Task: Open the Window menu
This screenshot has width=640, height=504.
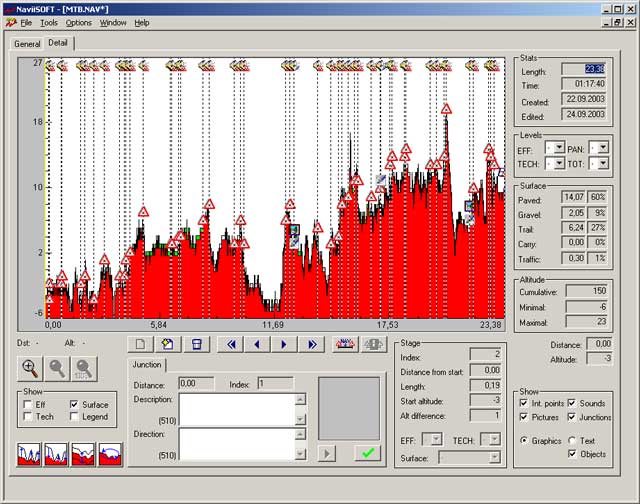Action: coord(113,23)
